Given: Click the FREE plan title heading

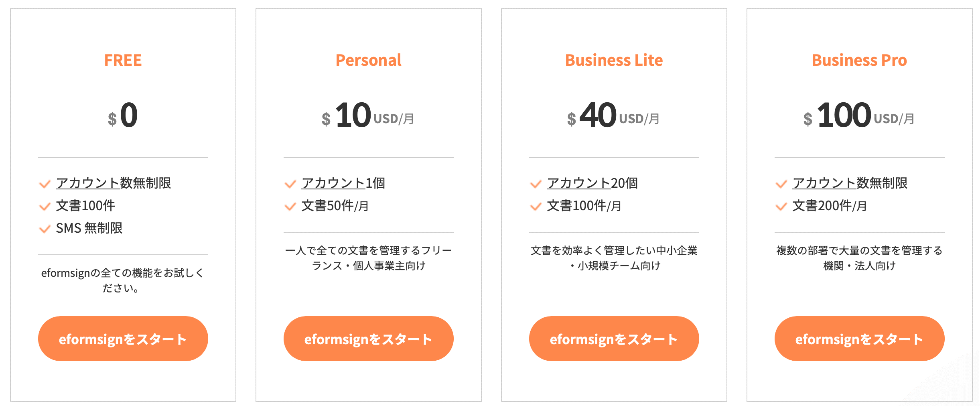Looking at the screenshot, I should click(x=123, y=60).
